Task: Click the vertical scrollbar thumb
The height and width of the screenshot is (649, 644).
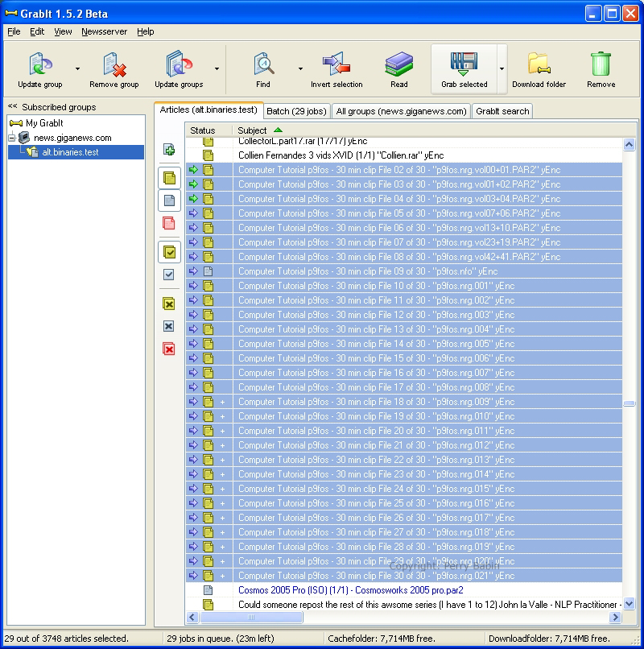Action: [x=629, y=403]
